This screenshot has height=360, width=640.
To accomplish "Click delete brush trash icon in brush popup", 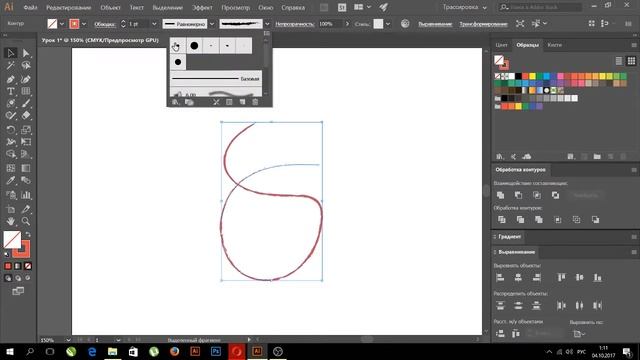I will point(255,102).
